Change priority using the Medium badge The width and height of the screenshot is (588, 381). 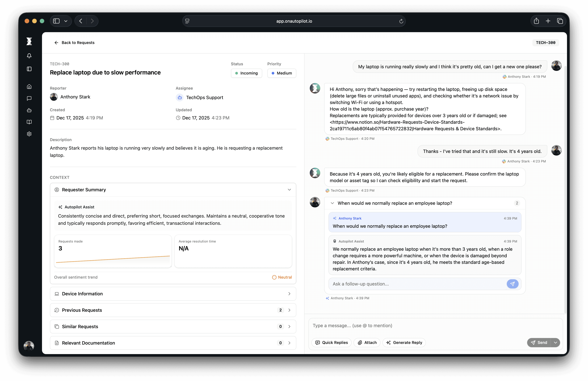pos(282,73)
